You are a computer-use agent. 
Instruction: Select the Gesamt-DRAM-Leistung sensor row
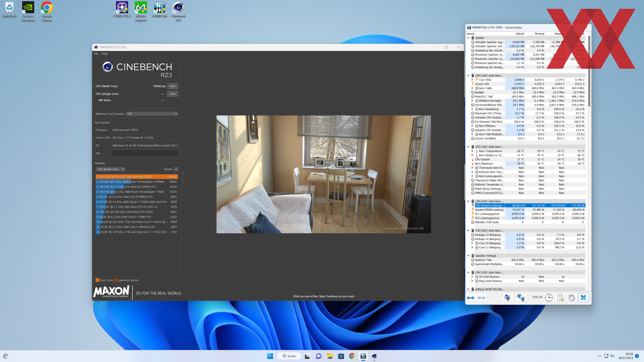pyautogui.click(x=529, y=210)
